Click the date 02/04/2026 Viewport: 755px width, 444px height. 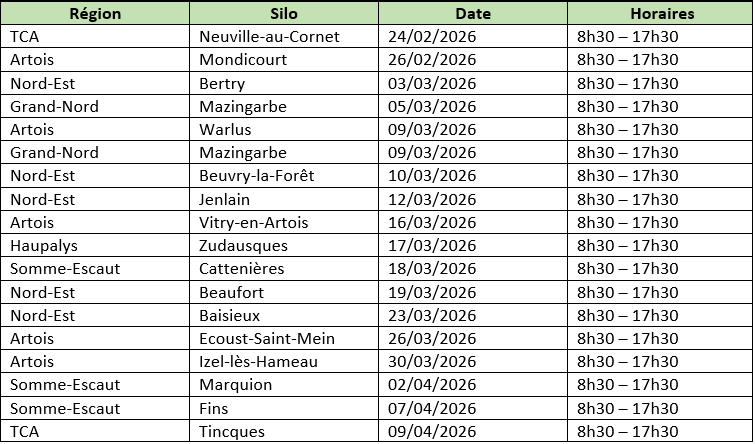[x=430, y=385]
